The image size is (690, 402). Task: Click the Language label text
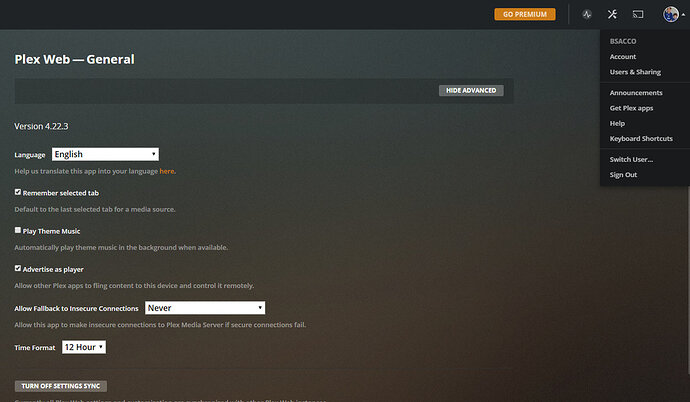click(29, 155)
